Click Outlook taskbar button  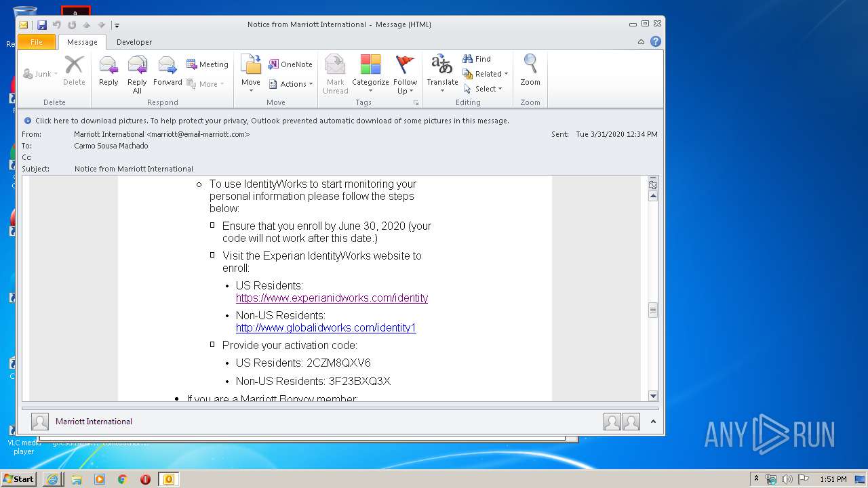coord(168,479)
